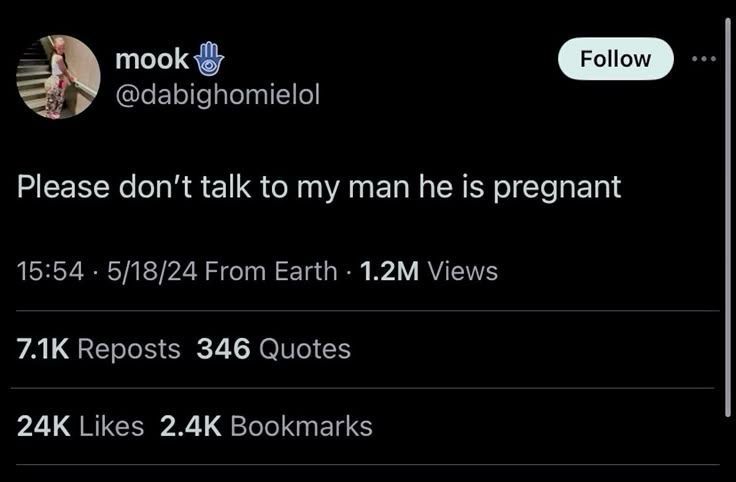Click the word 'Views' after 1.2M
The height and width of the screenshot is (482, 736).
click(x=463, y=271)
